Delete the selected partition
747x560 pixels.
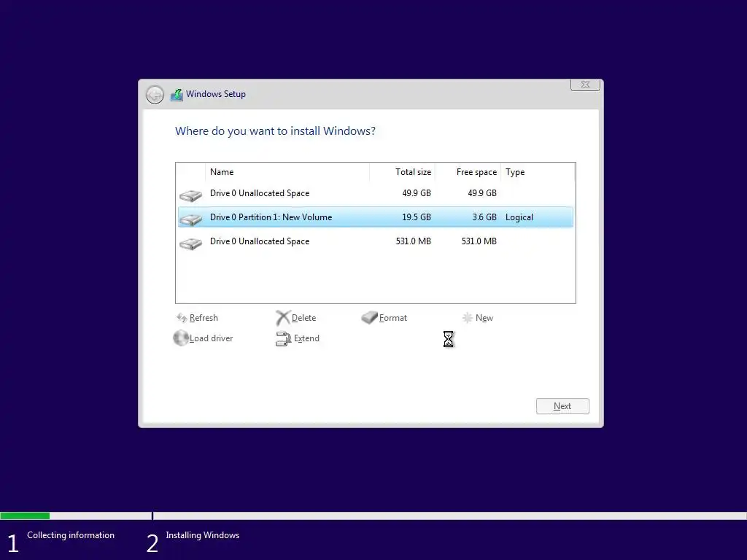tap(303, 318)
